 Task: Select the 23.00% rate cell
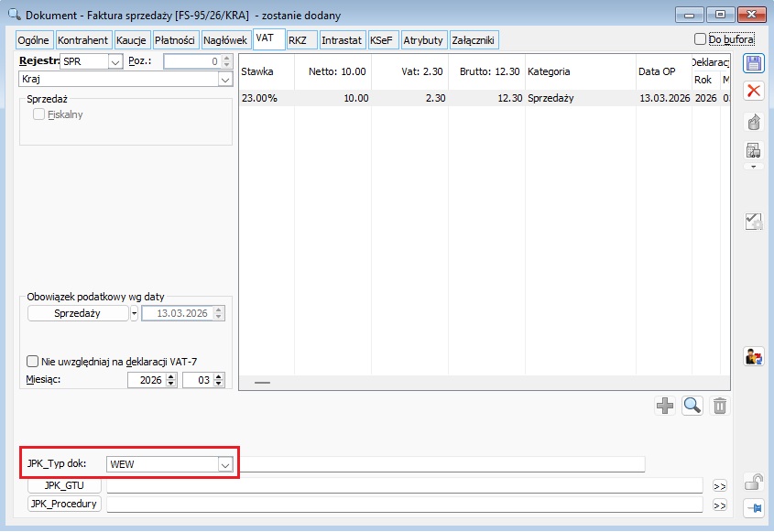coord(267,98)
